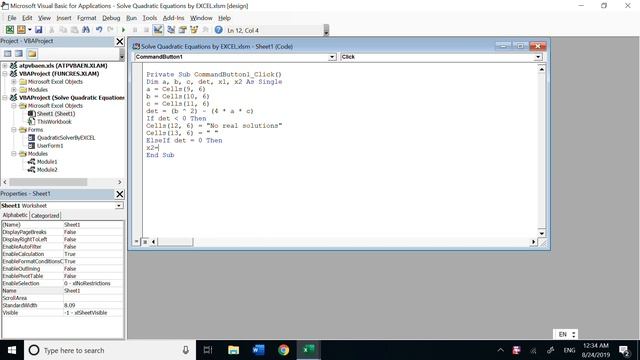Screen dimensions: 640x360
Task: Click the EnableCalculation True value
Action: [x=93, y=254]
